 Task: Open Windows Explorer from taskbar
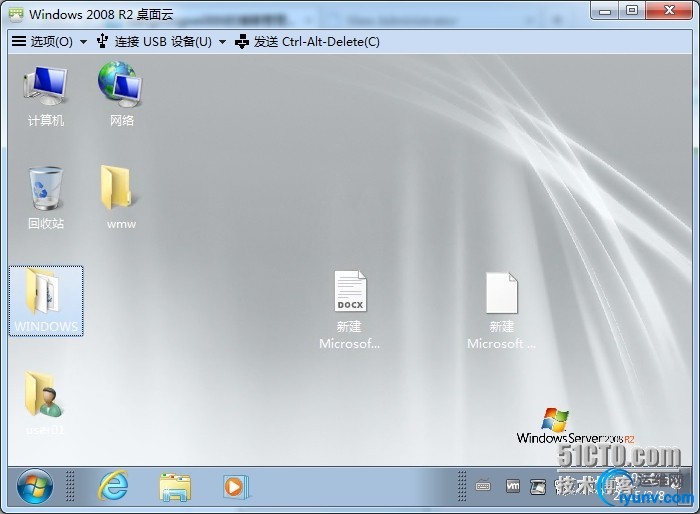(x=175, y=487)
